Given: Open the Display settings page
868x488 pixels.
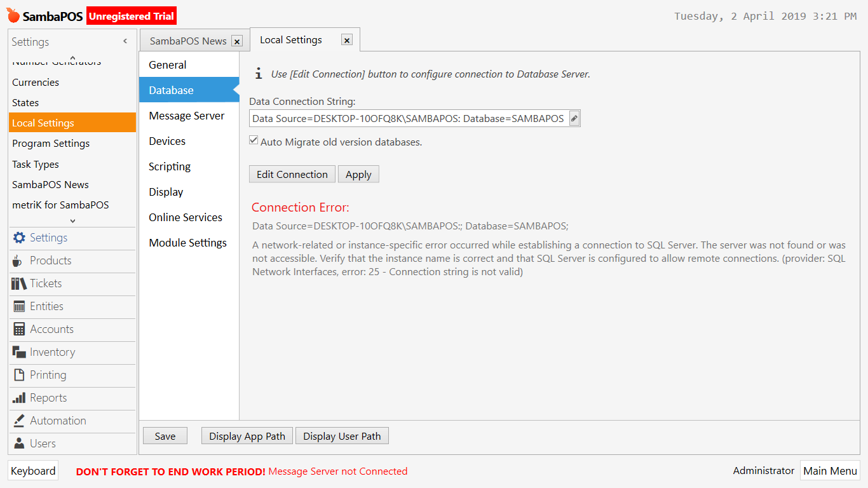Looking at the screenshot, I should 189,192.
